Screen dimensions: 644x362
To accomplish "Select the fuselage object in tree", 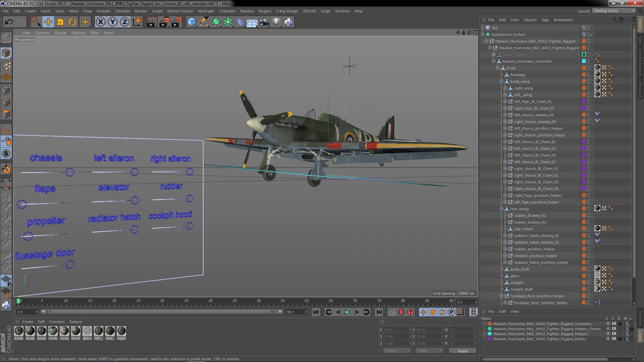I will [x=518, y=75].
